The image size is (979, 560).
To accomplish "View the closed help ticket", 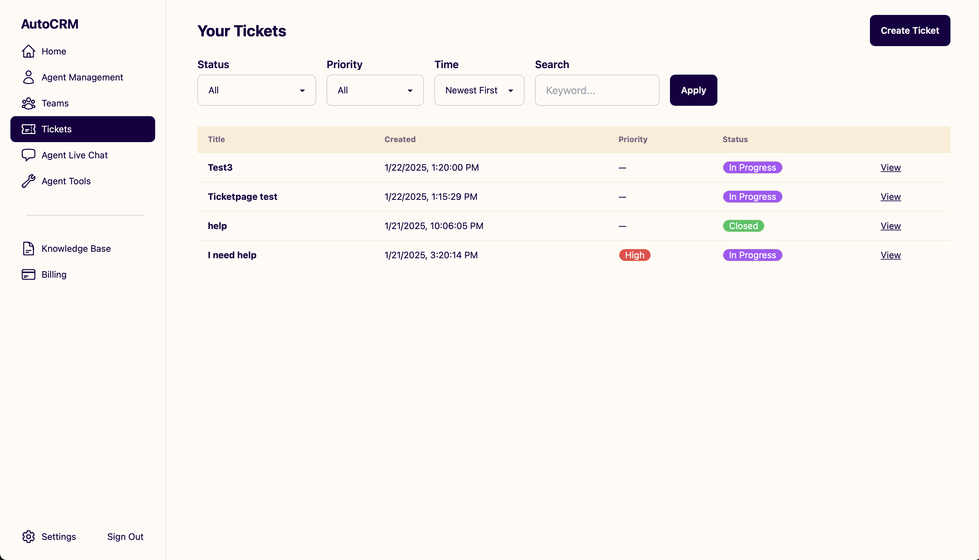I will [891, 226].
